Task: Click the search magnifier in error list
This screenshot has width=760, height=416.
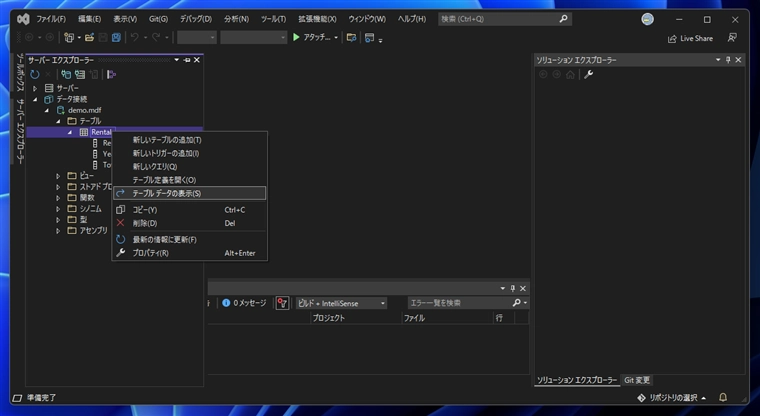Action: pos(517,303)
